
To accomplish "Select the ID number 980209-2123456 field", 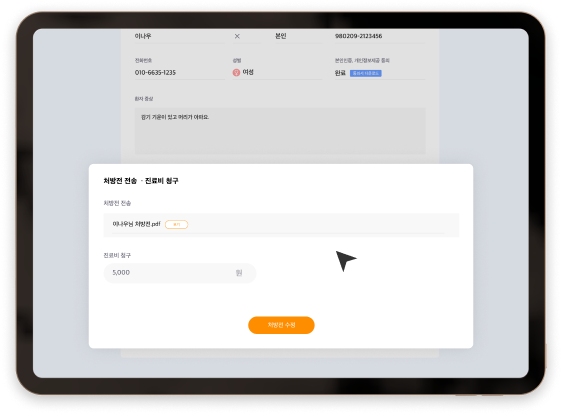I will [x=380, y=36].
